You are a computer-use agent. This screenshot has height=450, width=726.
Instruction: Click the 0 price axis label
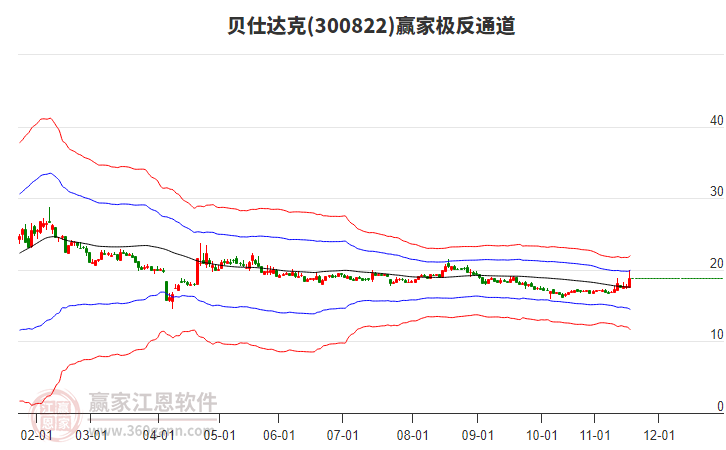(720, 406)
